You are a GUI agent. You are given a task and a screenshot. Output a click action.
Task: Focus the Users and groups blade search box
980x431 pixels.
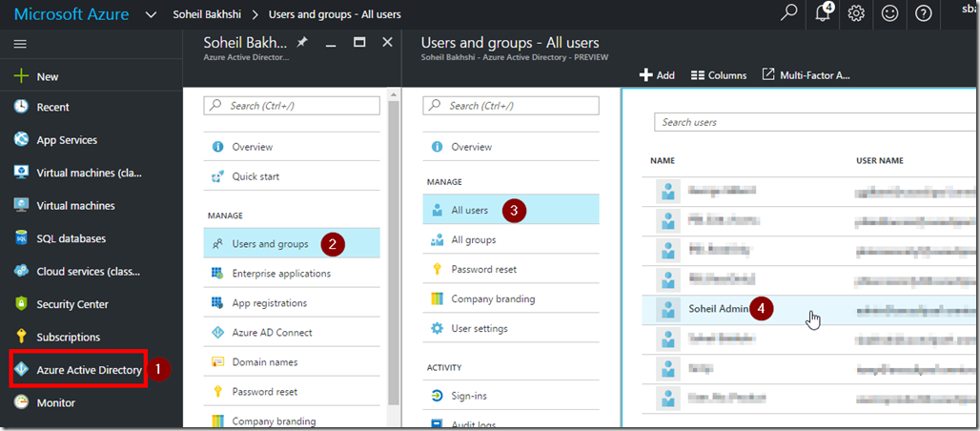tap(511, 106)
